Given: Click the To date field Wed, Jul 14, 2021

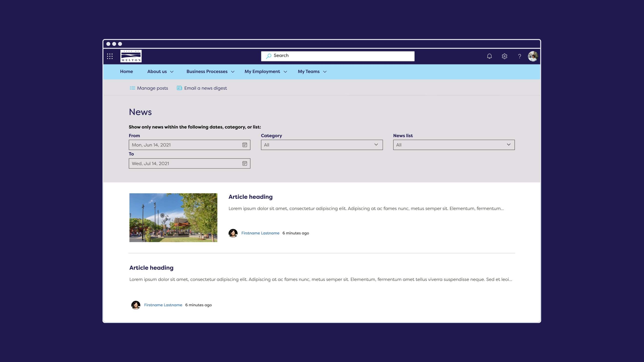Looking at the screenshot, I should click(x=189, y=163).
